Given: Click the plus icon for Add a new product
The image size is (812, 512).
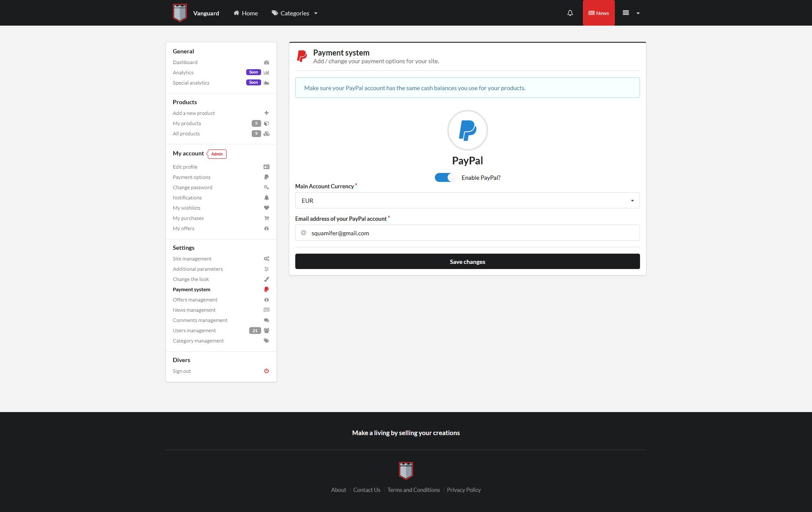Looking at the screenshot, I should (x=266, y=113).
